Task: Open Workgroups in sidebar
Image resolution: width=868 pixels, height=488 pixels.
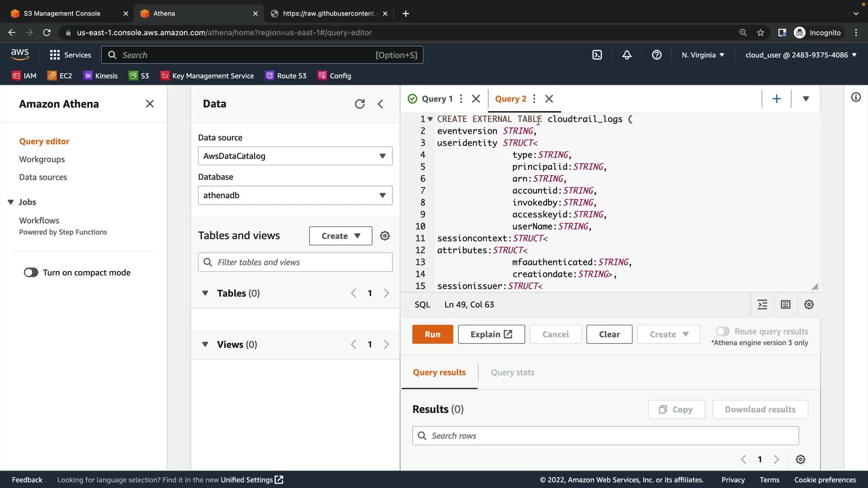Action: pyautogui.click(x=42, y=159)
